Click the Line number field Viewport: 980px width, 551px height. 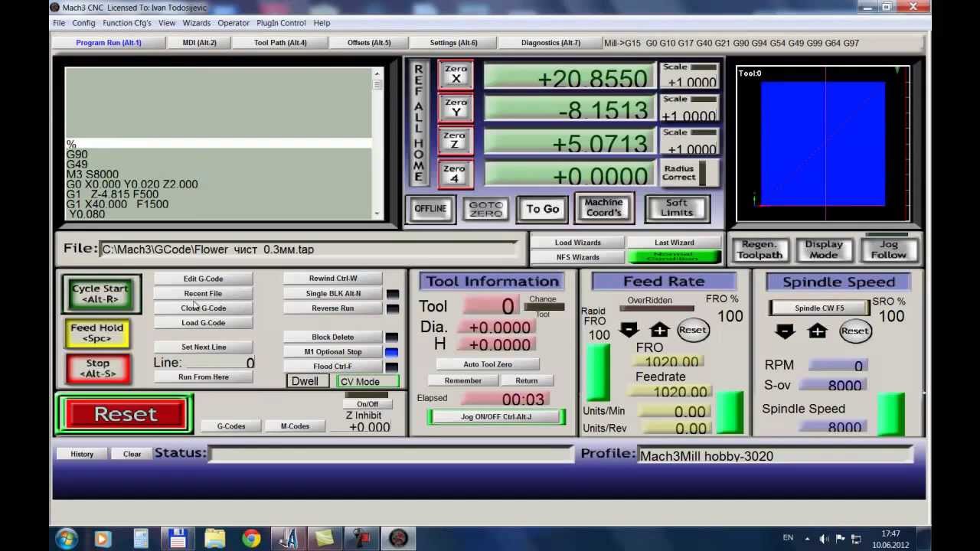pos(220,363)
